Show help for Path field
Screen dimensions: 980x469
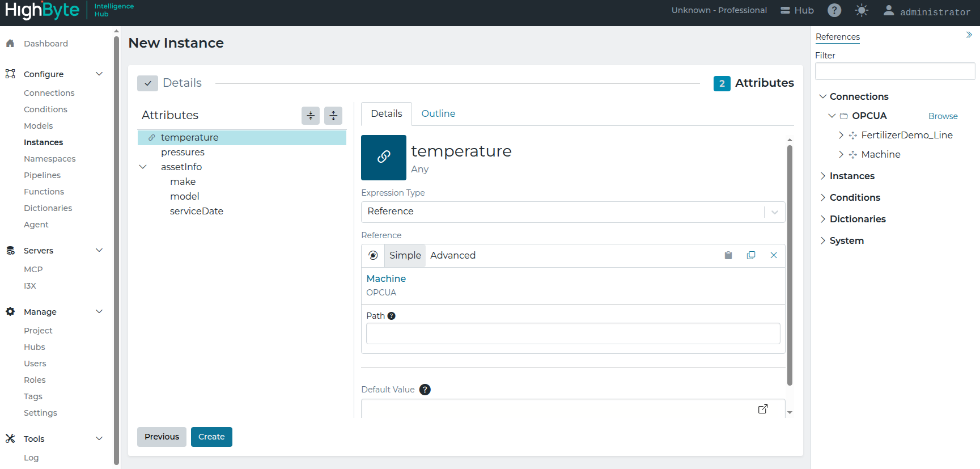391,316
